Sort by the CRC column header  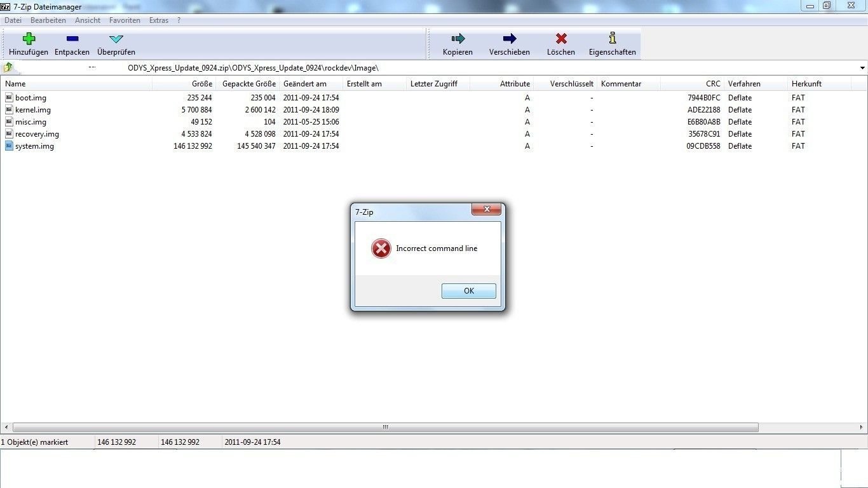click(x=693, y=84)
